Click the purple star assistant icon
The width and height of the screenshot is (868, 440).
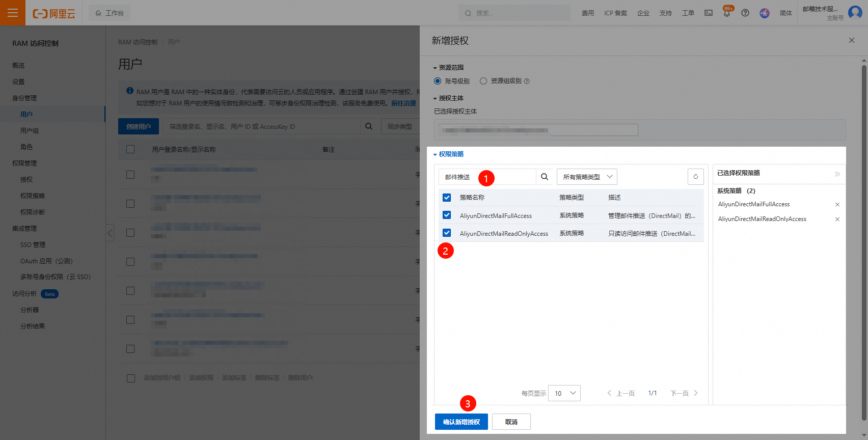pyautogui.click(x=765, y=13)
